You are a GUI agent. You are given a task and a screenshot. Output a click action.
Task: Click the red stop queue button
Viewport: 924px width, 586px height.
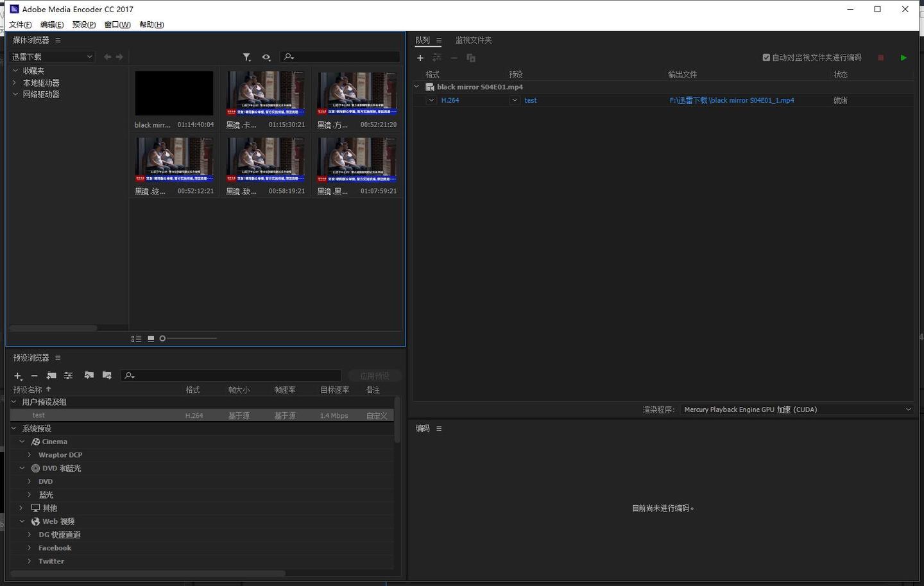pyautogui.click(x=881, y=58)
